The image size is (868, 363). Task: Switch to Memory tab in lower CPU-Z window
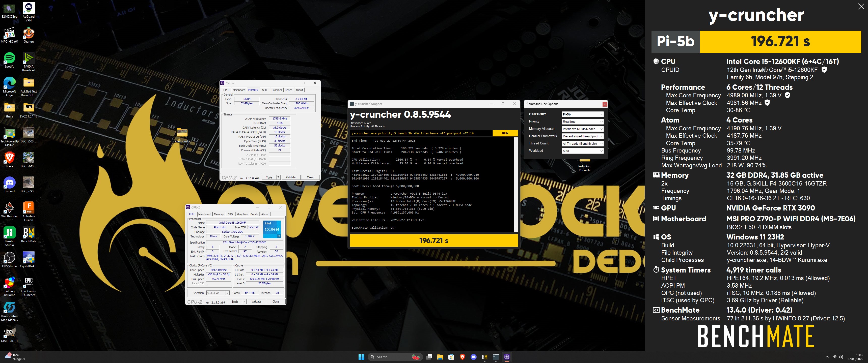(x=219, y=214)
